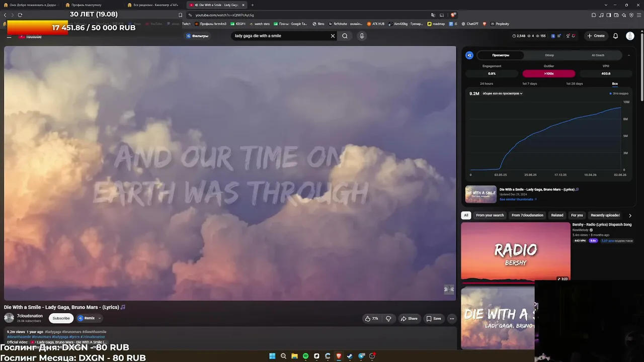Switch to the 'Обзор' stats tab
Screen dimensions: 644x362
point(549,55)
